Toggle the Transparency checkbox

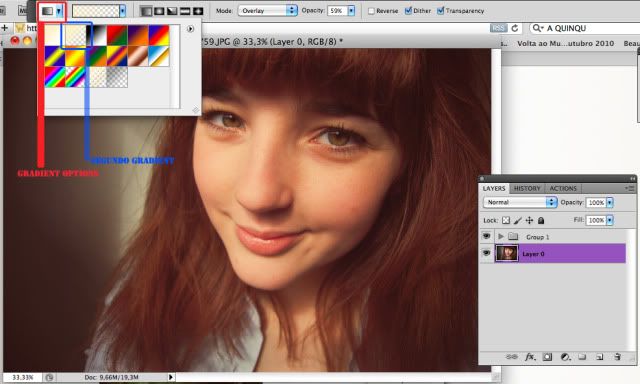coord(440,11)
